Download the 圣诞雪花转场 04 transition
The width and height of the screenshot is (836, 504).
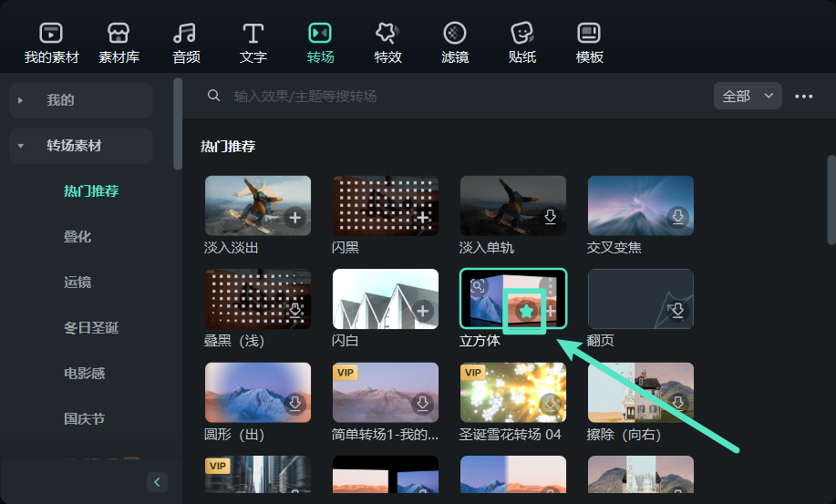[x=551, y=404]
